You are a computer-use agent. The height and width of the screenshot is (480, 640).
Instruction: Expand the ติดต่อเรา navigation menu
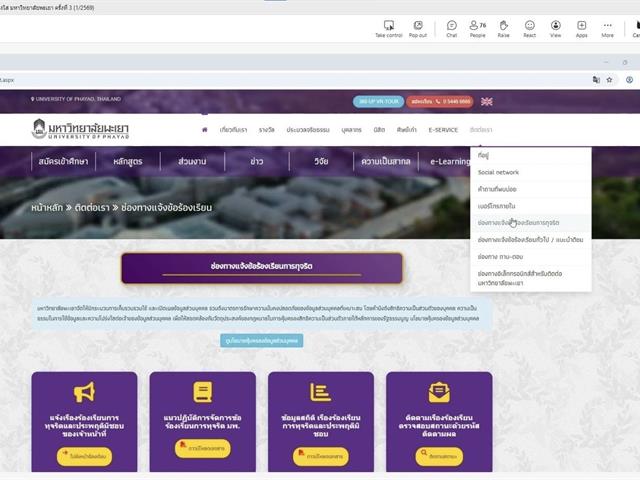(480, 129)
